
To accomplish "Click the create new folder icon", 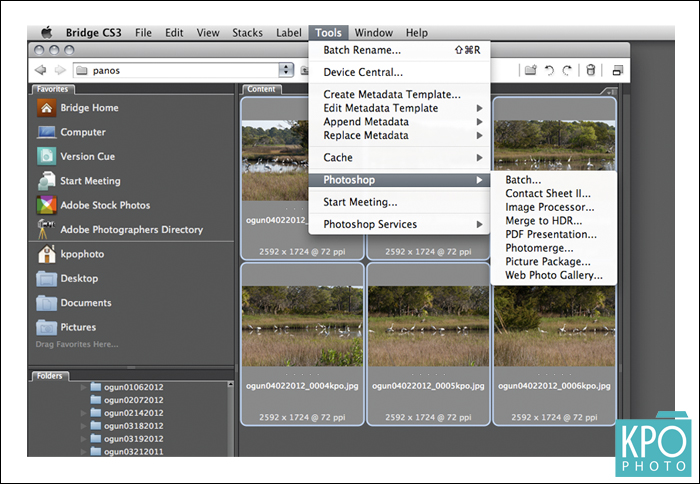I will [530, 70].
